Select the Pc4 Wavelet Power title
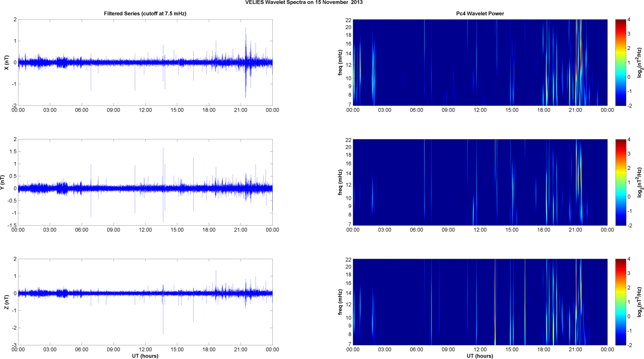This screenshot has height=359, width=644. (x=480, y=13)
